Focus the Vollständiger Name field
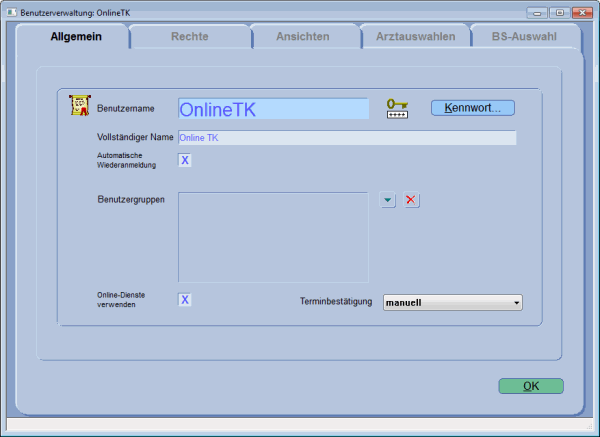This screenshot has width=600, height=437. (x=346, y=137)
